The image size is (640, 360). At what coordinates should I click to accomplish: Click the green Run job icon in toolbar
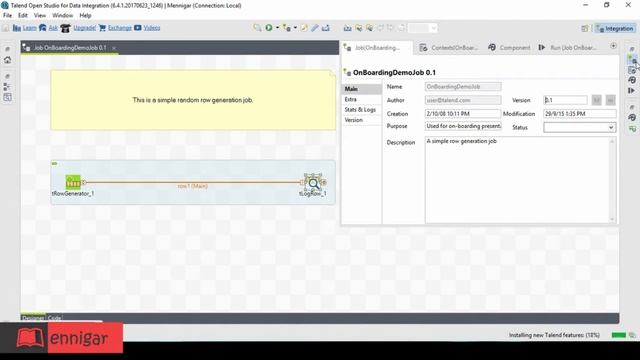269,28
